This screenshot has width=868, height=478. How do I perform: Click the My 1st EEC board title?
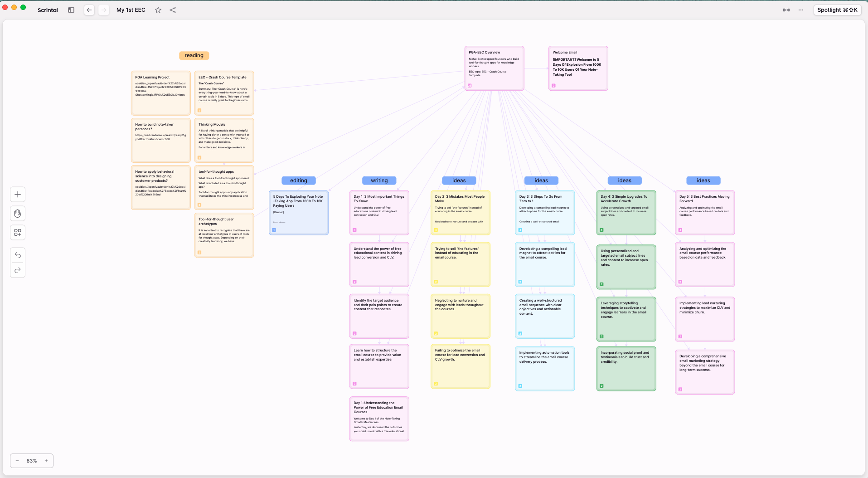click(131, 10)
